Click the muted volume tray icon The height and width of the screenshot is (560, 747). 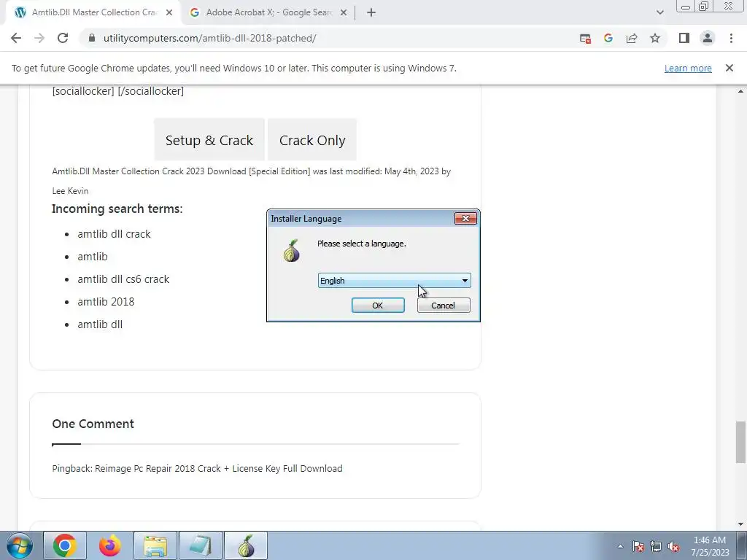click(x=673, y=546)
